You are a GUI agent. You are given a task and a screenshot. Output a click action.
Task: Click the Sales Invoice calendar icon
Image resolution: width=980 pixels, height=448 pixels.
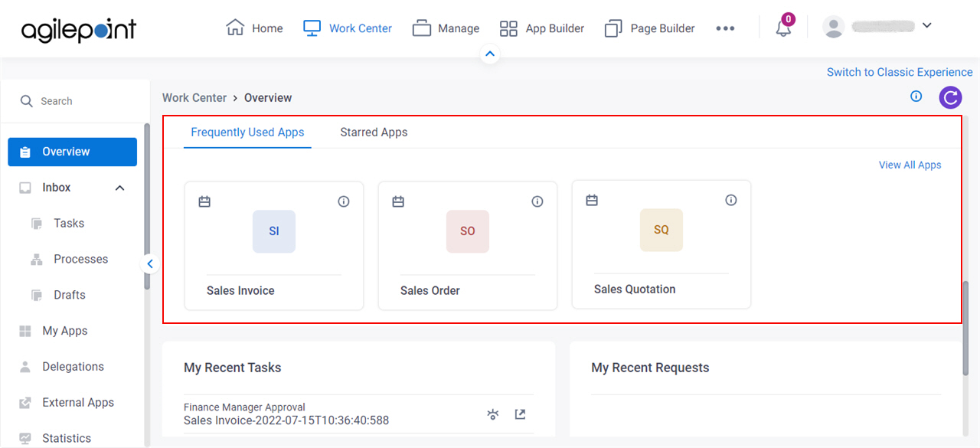204,202
